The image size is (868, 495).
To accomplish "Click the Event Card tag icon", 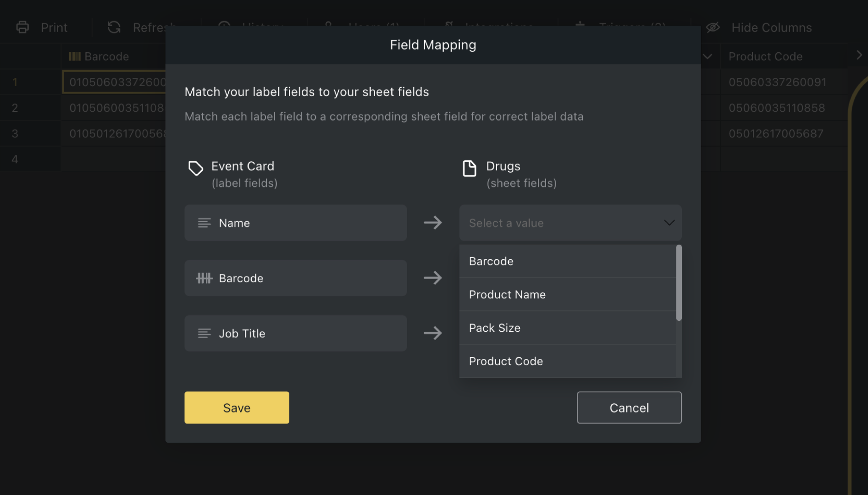I will (x=196, y=168).
